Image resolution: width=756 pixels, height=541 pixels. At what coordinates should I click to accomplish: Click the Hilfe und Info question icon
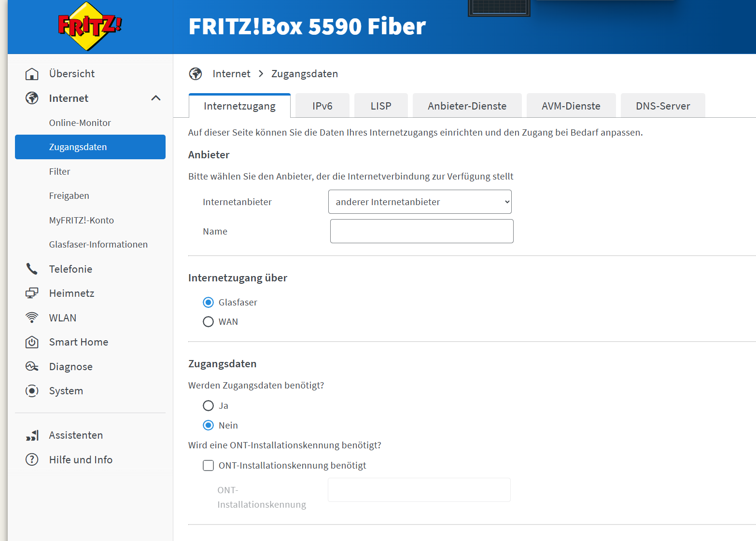pos(32,459)
